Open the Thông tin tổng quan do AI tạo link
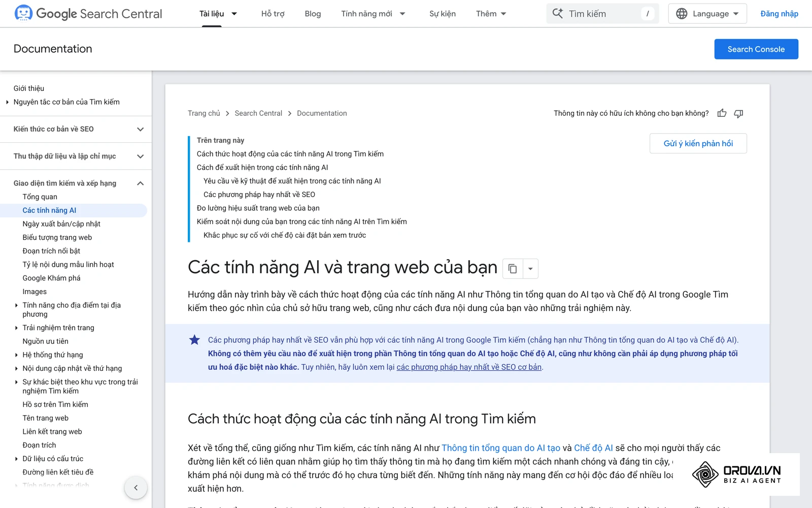This screenshot has height=508, width=812. point(501,448)
